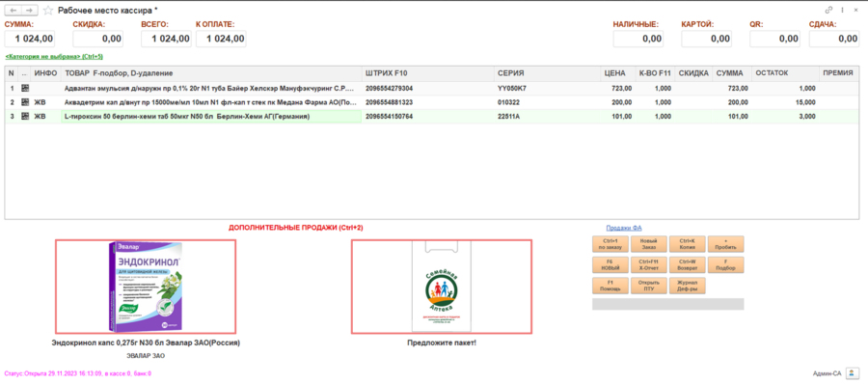Image resolution: width=868 pixels, height=384 pixels.
Task: Open the Админ-СА user icon
Action: tap(852, 373)
